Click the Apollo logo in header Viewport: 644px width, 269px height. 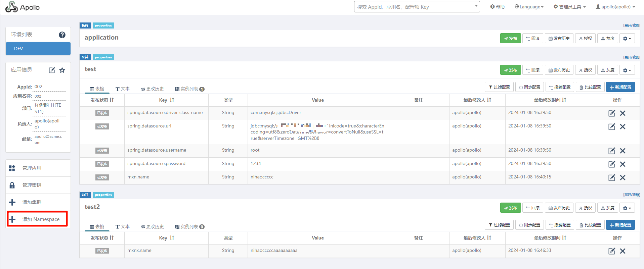tap(23, 7)
